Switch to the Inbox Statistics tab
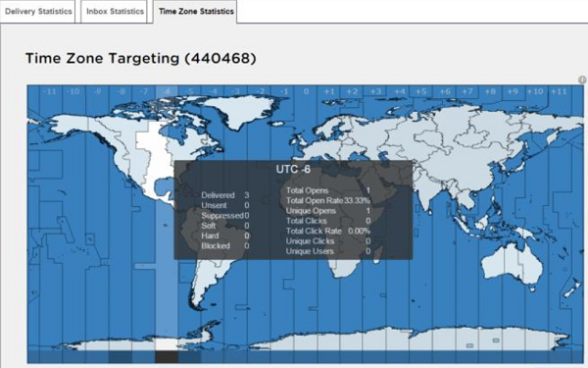Screen dimensions: 588x368 tap(115, 12)
